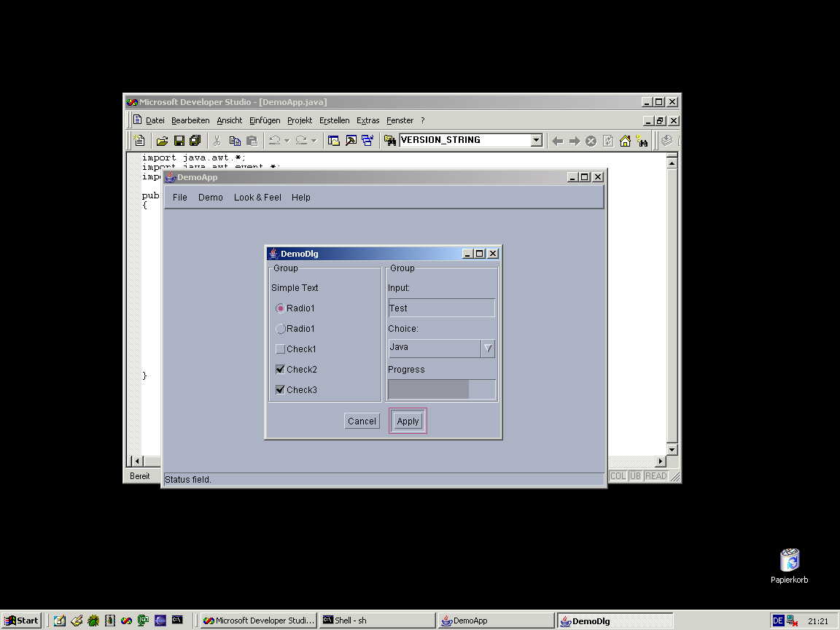Click the Home icon in toolbar

625,141
